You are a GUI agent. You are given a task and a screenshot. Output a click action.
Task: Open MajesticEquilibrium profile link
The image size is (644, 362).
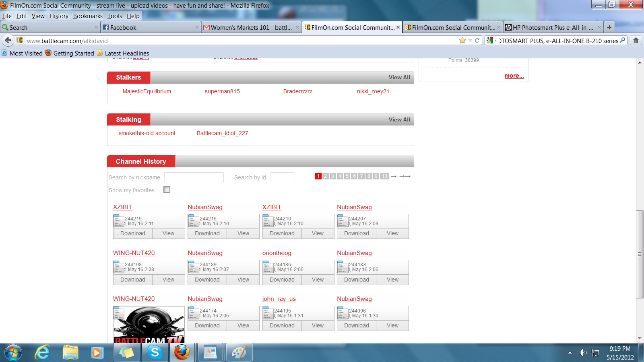pyautogui.click(x=147, y=91)
